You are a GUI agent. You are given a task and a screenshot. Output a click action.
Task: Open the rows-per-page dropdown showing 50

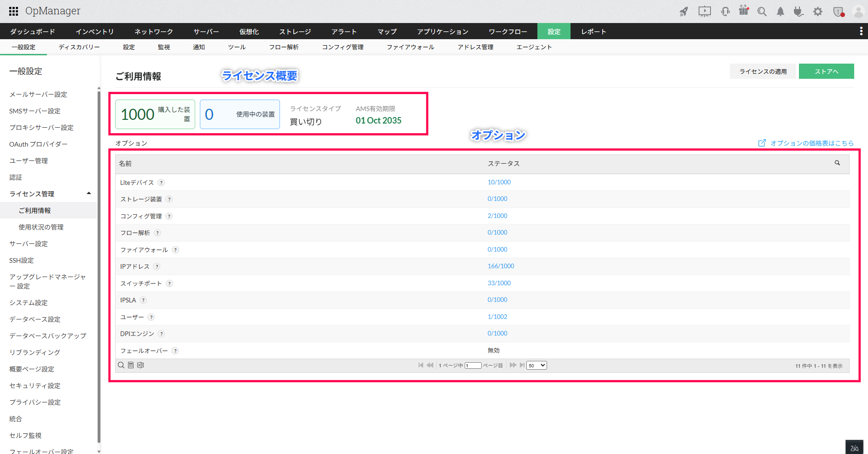[536, 366]
